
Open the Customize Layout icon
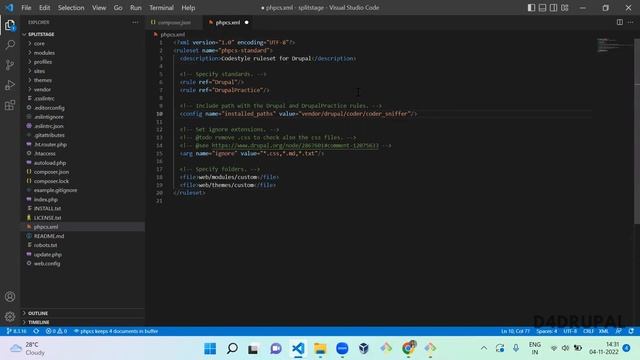tap(564, 8)
